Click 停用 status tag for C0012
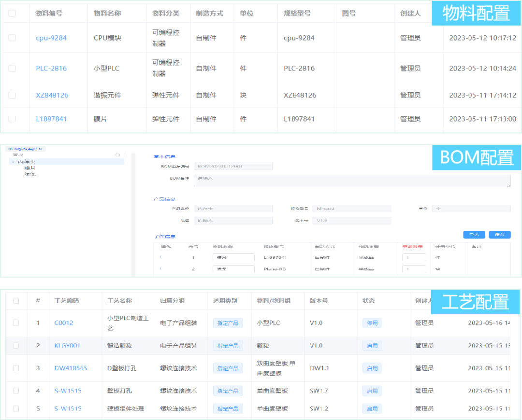Viewport: 522px width, 420px height. click(372, 323)
